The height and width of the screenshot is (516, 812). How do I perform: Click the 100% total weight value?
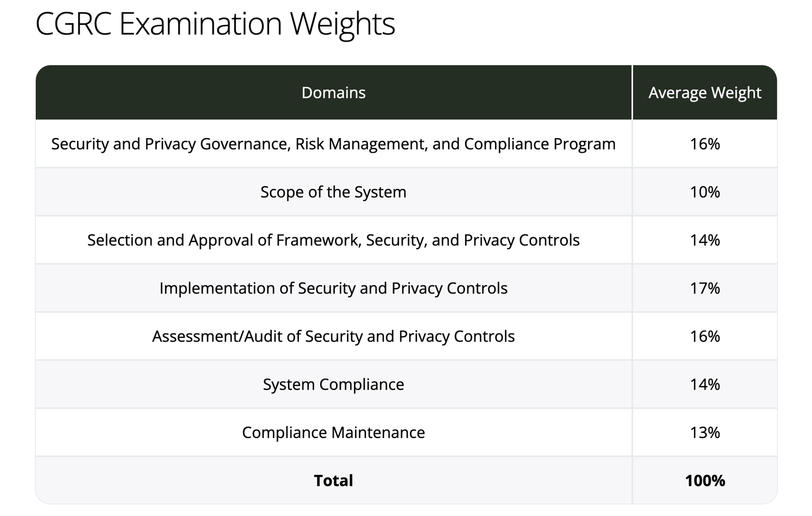704,481
